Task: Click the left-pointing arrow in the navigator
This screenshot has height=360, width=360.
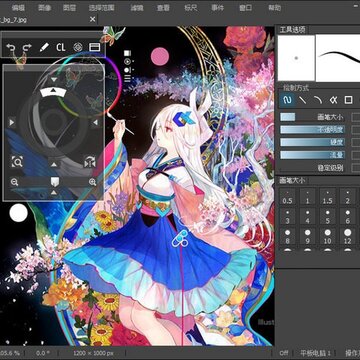Action: 95,122
